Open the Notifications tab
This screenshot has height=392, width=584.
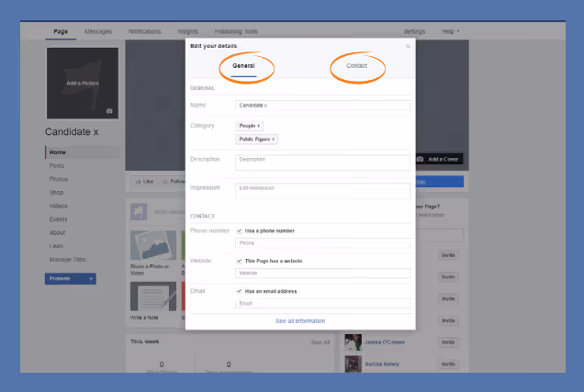pos(144,31)
